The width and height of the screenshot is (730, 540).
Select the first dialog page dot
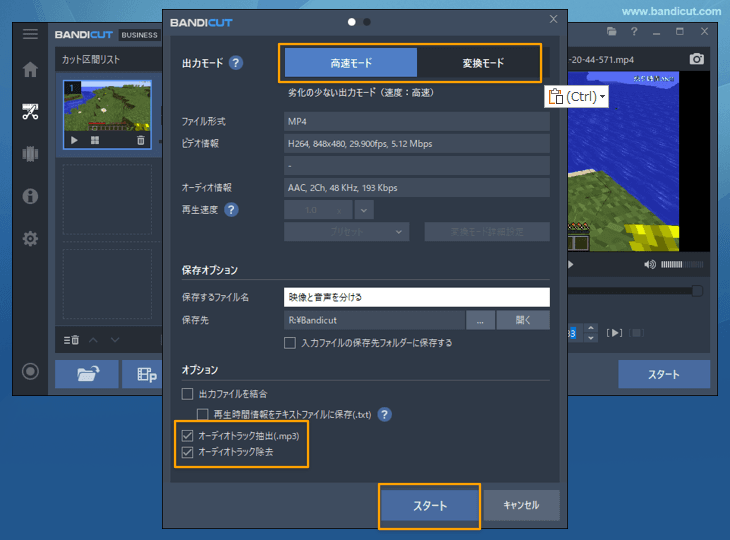click(x=351, y=22)
